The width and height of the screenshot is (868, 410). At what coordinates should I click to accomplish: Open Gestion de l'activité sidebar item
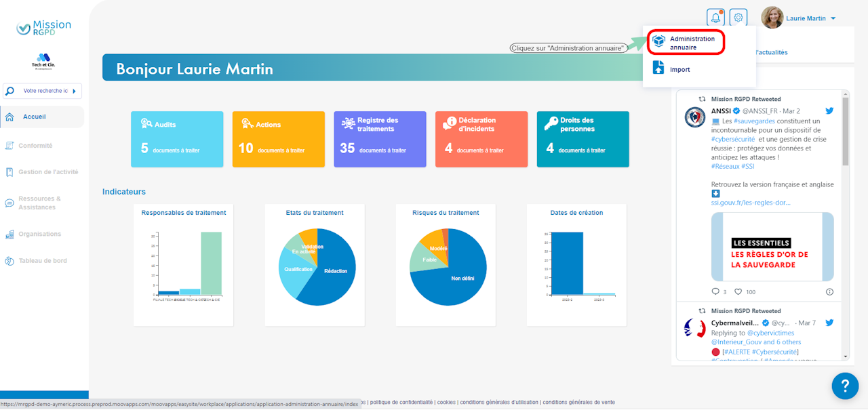pos(49,172)
